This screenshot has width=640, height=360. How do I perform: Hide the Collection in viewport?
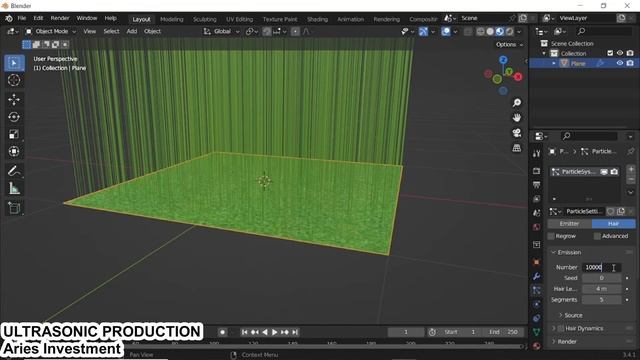[x=620, y=53]
